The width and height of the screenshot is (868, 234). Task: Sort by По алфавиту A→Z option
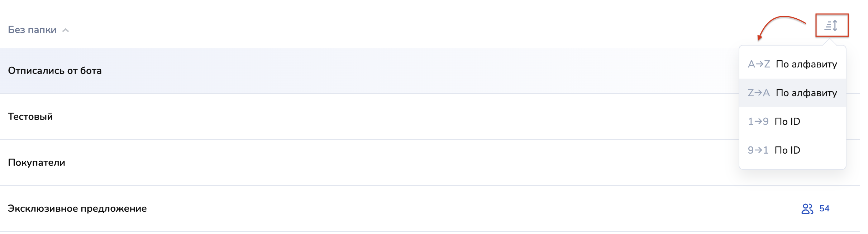(x=806, y=64)
